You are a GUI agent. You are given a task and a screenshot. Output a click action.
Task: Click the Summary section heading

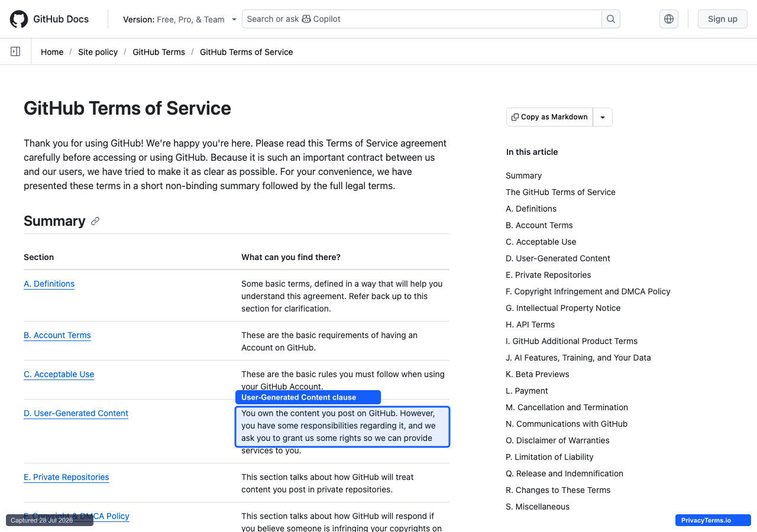click(x=54, y=221)
